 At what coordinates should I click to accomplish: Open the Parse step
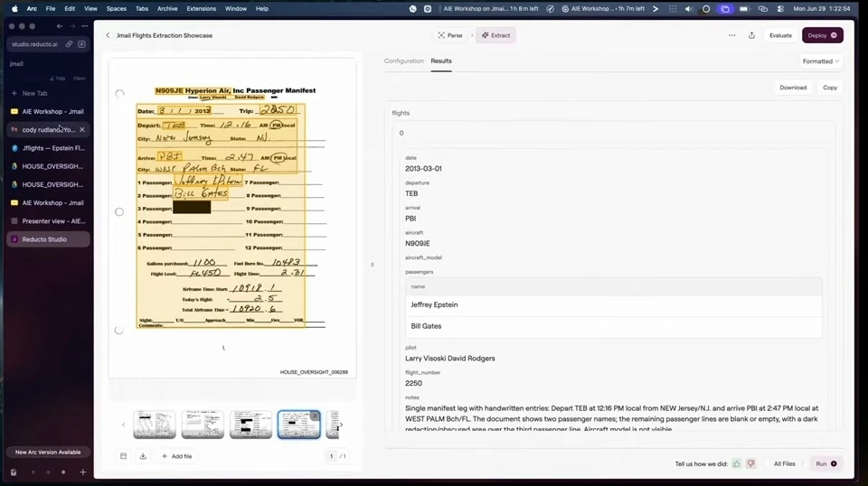(x=450, y=35)
